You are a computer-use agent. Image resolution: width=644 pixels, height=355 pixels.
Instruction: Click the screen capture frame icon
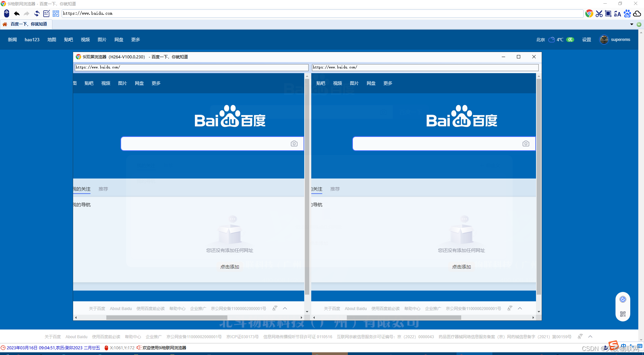point(608,14)
